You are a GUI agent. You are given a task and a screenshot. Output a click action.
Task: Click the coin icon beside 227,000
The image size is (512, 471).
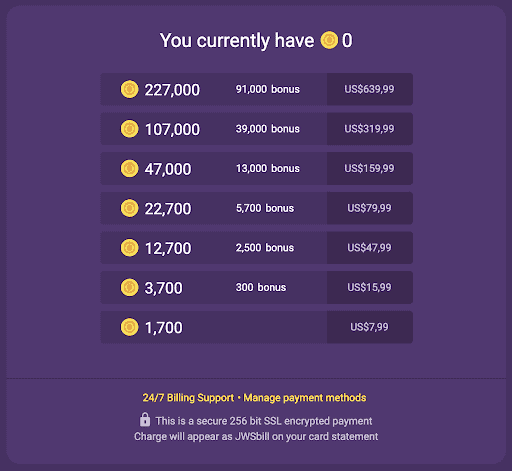(129, 89)
